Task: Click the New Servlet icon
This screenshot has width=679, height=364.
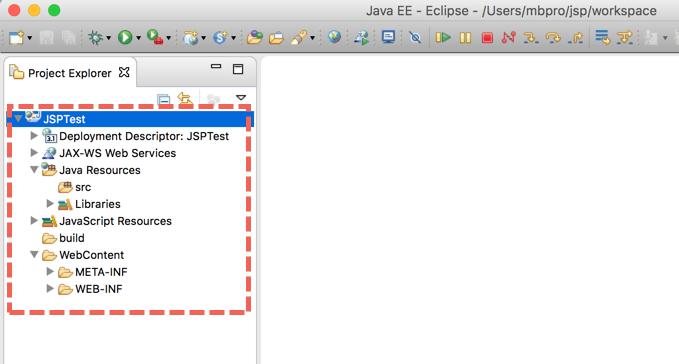Action: (x=220, y=38)
